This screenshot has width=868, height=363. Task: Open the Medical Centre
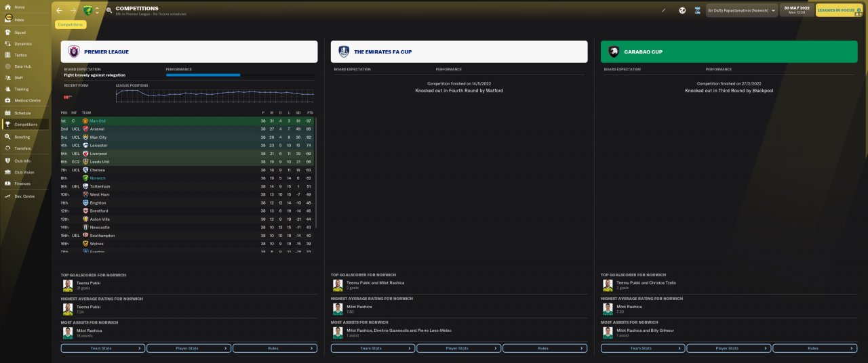[27, 100]
